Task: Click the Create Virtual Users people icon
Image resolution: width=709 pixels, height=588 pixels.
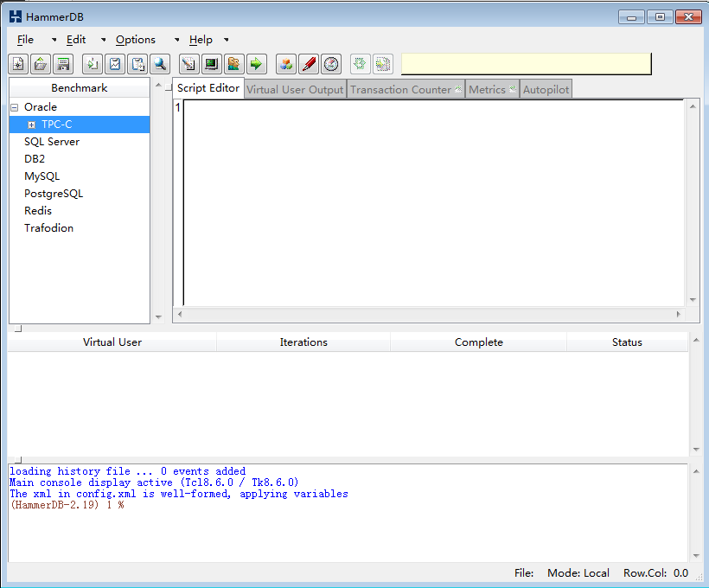Action: (233, 64)
